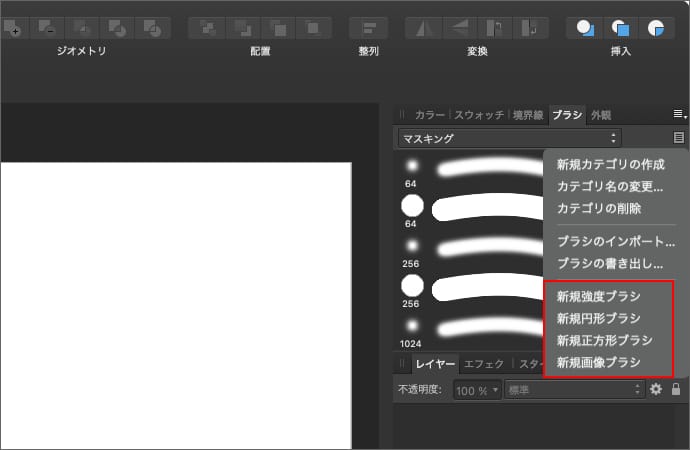Select the 1024 size brush preset

tap(411, 328)
